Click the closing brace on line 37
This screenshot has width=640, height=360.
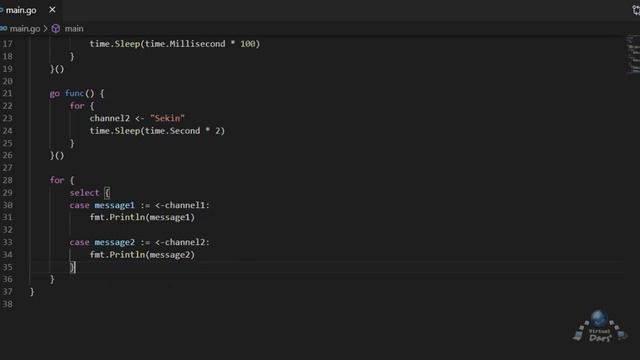pos(32,292)
